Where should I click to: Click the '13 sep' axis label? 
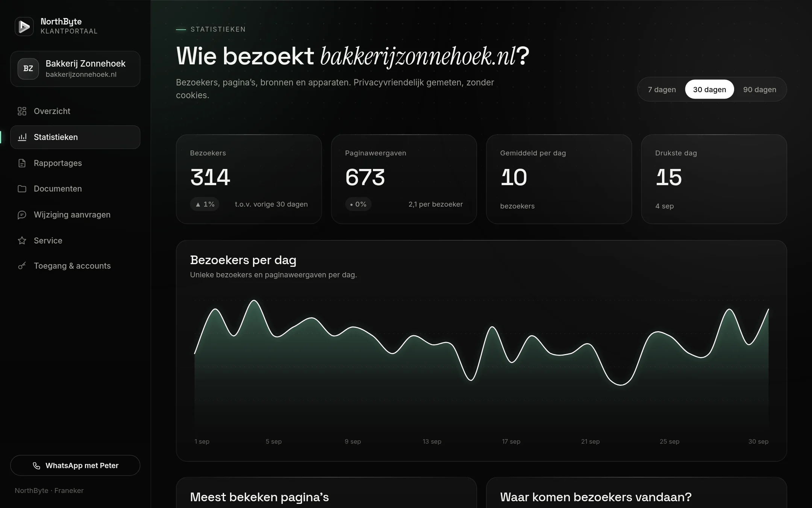[x=432, y=441]
